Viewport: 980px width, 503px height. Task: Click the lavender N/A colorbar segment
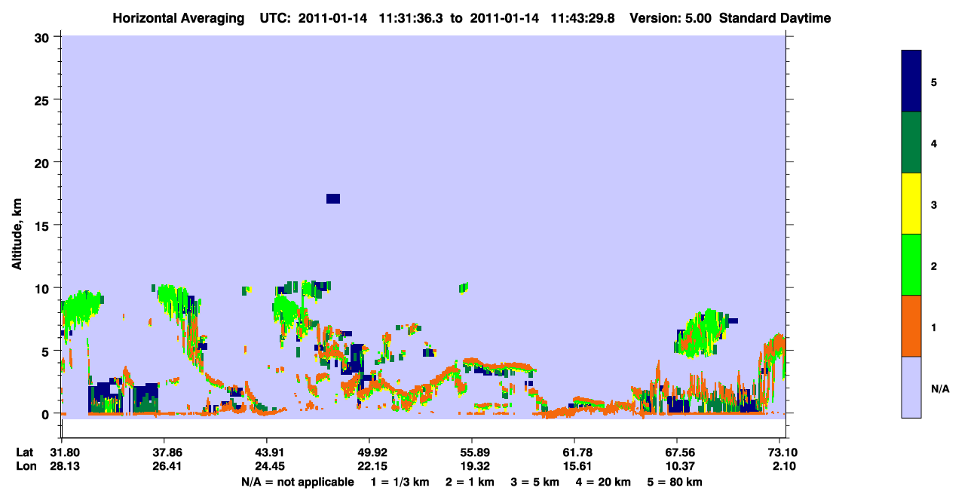point(911,387)
